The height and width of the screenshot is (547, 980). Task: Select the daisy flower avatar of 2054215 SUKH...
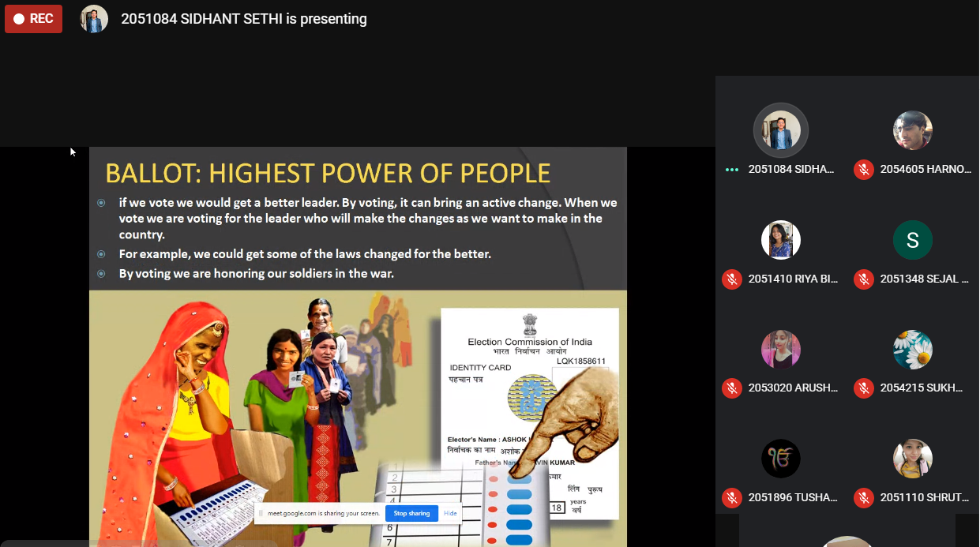click(x=913, y=349)
